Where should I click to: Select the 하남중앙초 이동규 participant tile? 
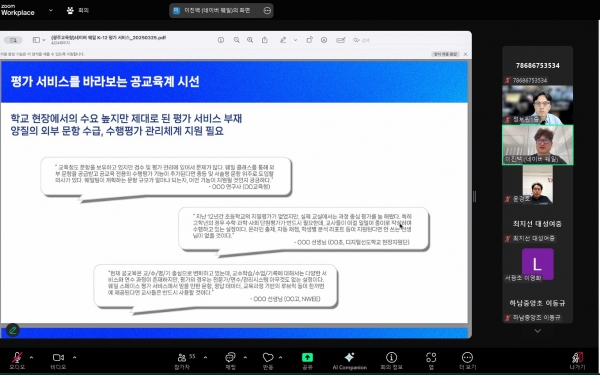[537, 303]
